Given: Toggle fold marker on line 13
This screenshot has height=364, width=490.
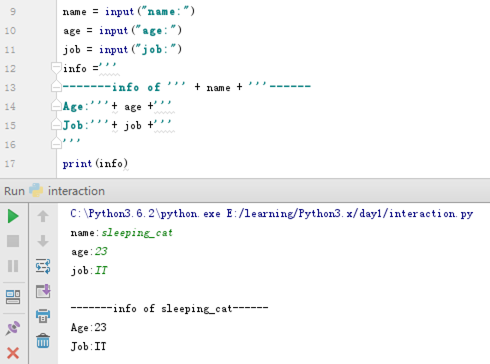Looking at the screenshot, I should pyautogui.click(x=56, y=86).
